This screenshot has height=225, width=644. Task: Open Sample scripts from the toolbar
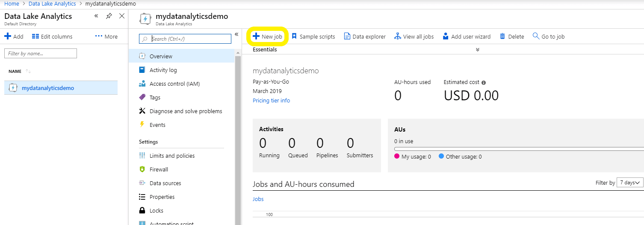click(313, 36)
